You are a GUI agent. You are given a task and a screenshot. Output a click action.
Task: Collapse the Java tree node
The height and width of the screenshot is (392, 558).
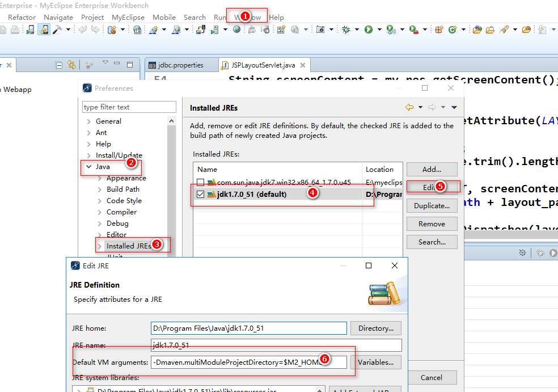[x=88, y=167]
